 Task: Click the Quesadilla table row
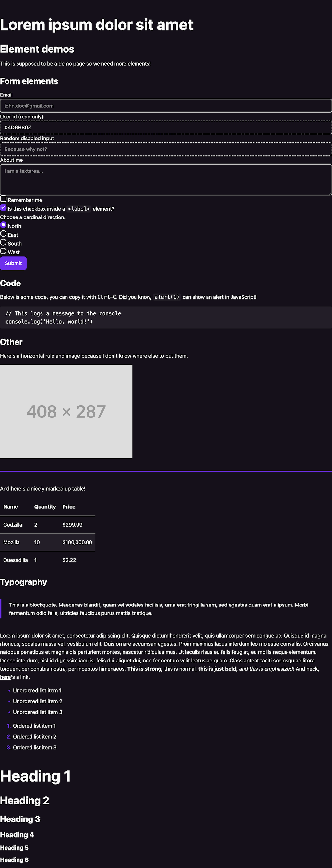point(48,560)
